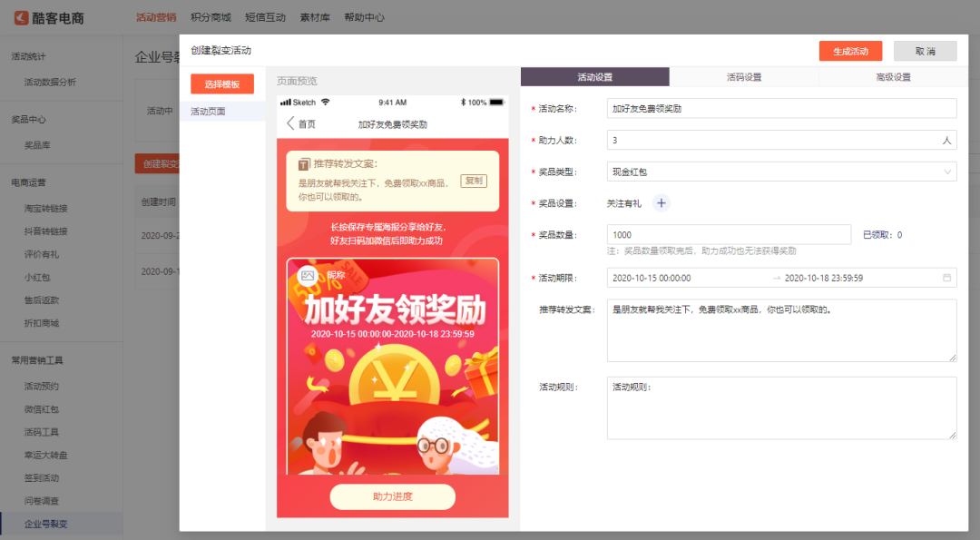Switch to the 高级设置 tab
The width and height of the screenshot is (980, 540).
pyautogui.click(x=893, y=77)
